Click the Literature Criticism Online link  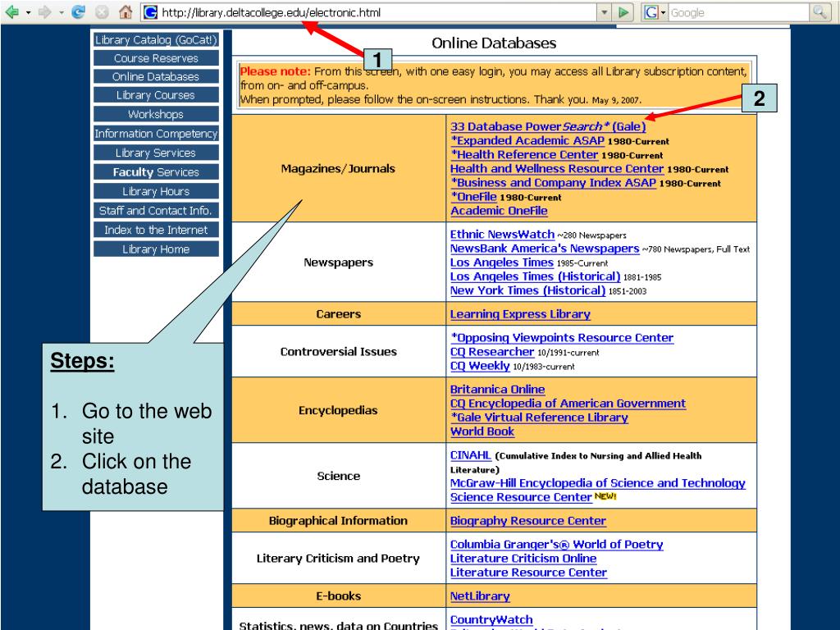(x=523, y=558)
